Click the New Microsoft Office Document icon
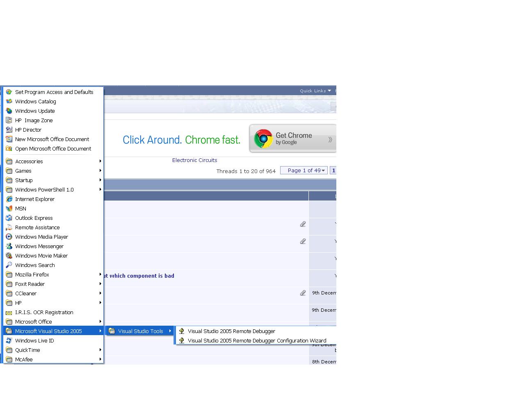Image resolution: width=525 pixels, height=420 pixels. tap(9, 139)
